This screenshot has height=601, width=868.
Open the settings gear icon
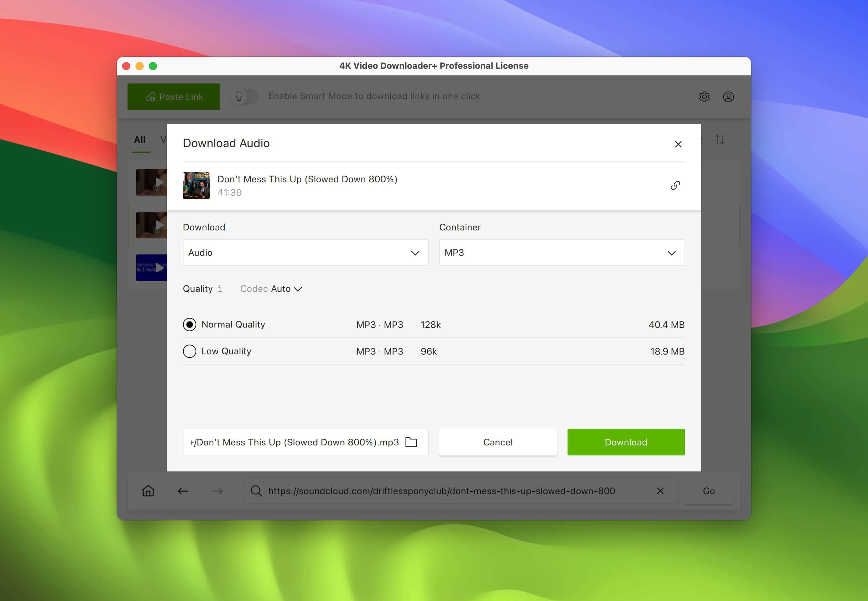coord(704,97)
